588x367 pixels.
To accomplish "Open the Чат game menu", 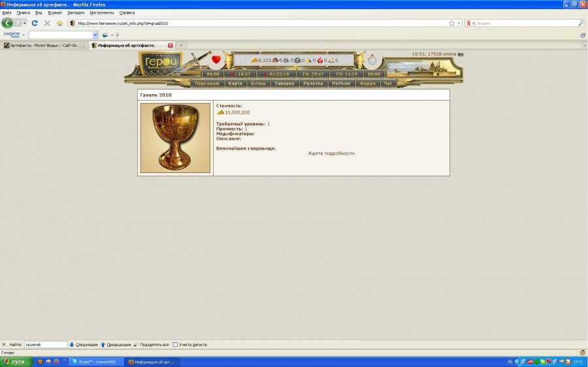I will point(388,83).
